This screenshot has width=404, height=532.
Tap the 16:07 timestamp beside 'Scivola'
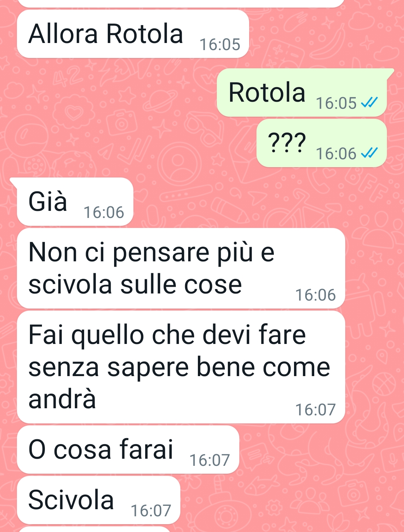pos(151,511)
